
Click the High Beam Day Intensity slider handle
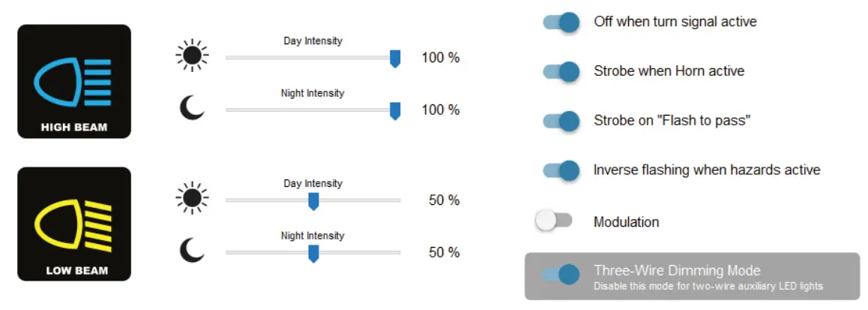click(x=395, y=59)
